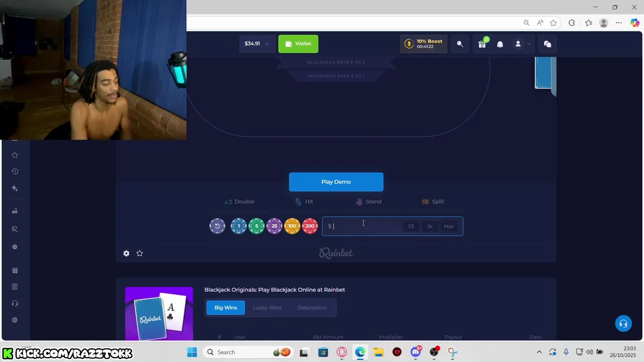Click the Stand action button
The image size is (644, 362).
(369, 202)
